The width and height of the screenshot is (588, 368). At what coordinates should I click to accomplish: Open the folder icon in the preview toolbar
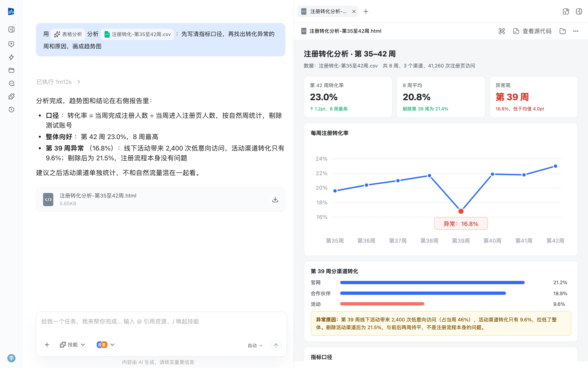point(562,31)
